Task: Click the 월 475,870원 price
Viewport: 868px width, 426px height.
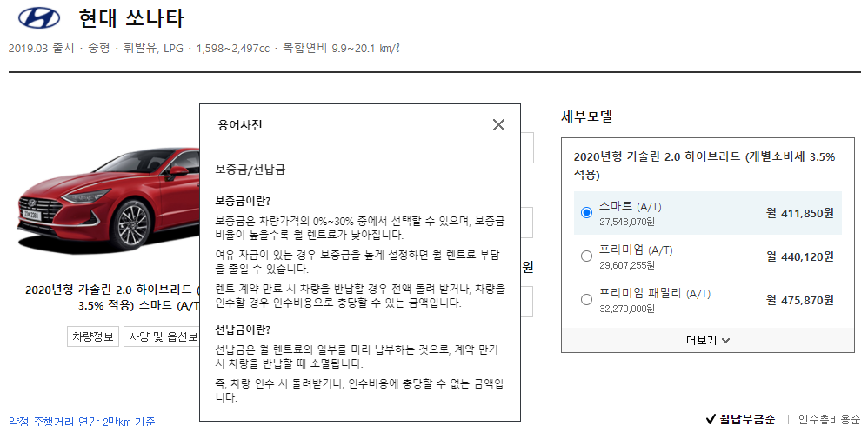Action: 800,300
